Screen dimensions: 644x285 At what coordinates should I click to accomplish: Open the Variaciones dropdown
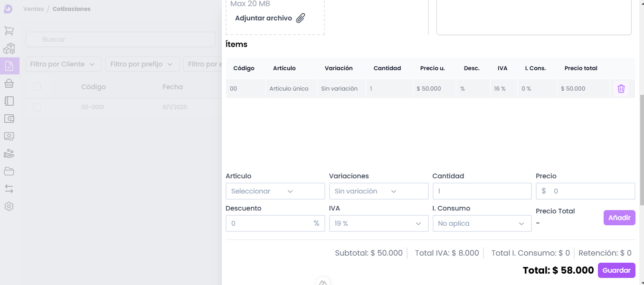379,191
